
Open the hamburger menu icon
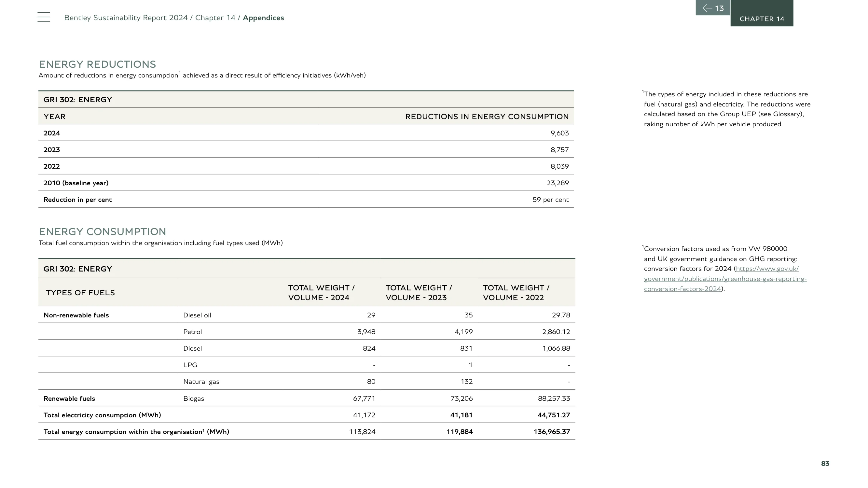(x=44, y=17)
